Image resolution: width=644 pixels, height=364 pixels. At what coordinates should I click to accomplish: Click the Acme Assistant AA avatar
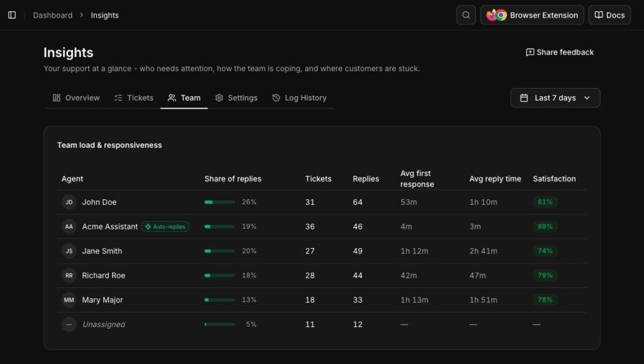point(69,226)
